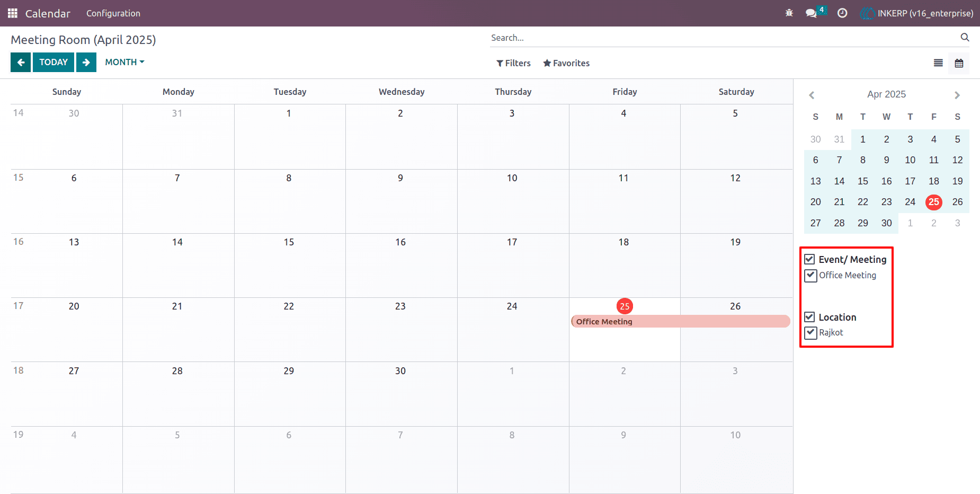Click the Meeting Room (April 2025) heading
This screenshot has width=980, height=494.
point(83,40)
